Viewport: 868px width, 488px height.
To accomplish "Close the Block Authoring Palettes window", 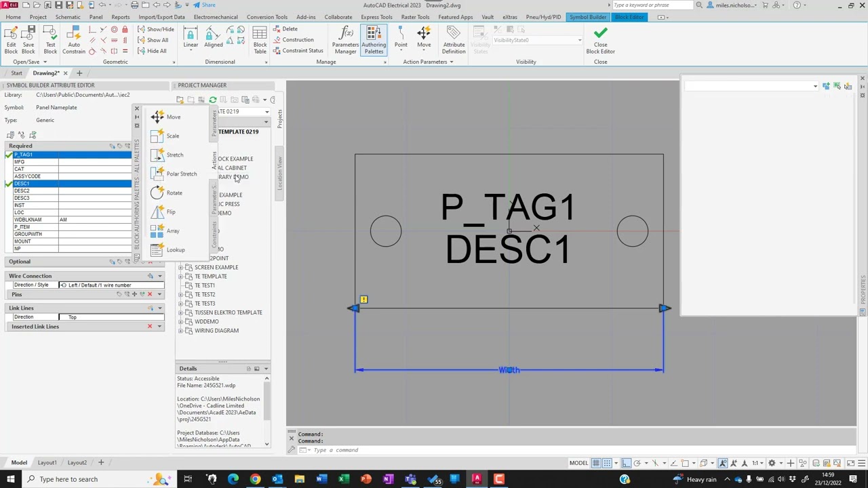I will click(x=136, y=108).
